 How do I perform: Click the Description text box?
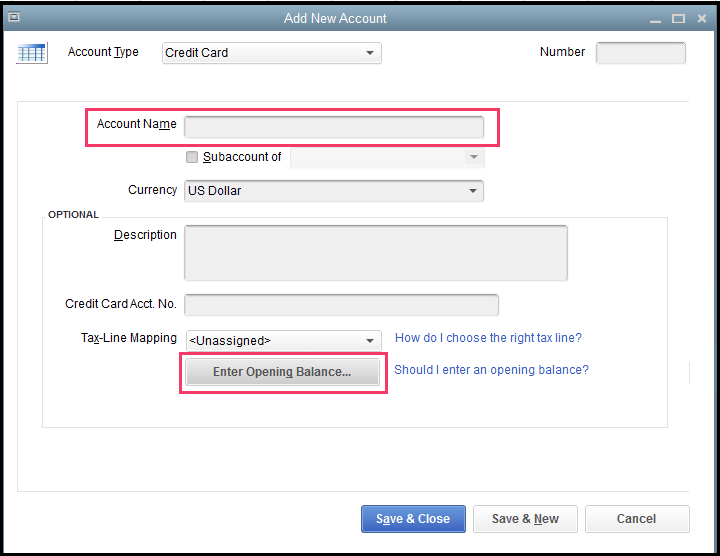pos(375,253)
